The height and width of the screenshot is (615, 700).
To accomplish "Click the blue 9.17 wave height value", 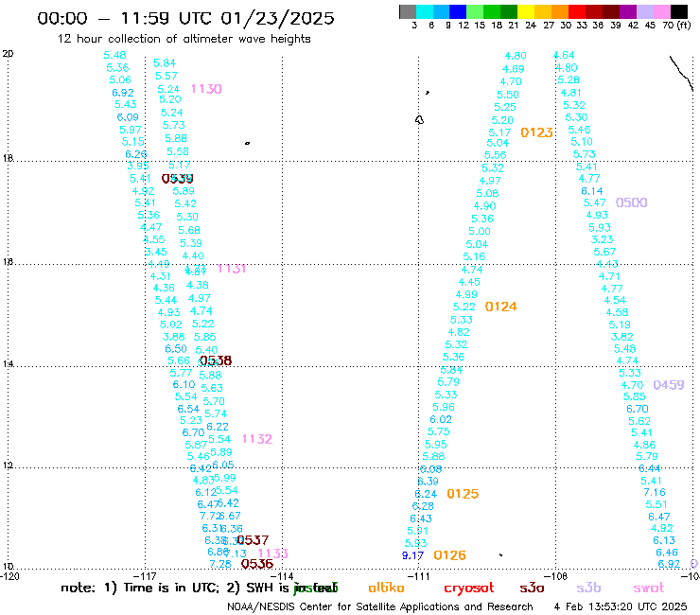I will [412, 555].
